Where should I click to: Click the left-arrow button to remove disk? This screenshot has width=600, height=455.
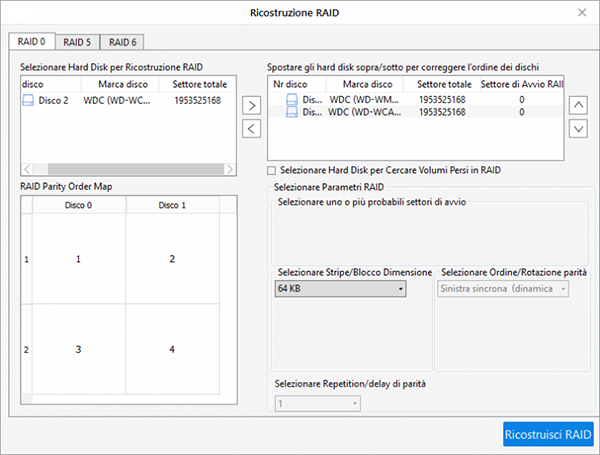(251, 129)
